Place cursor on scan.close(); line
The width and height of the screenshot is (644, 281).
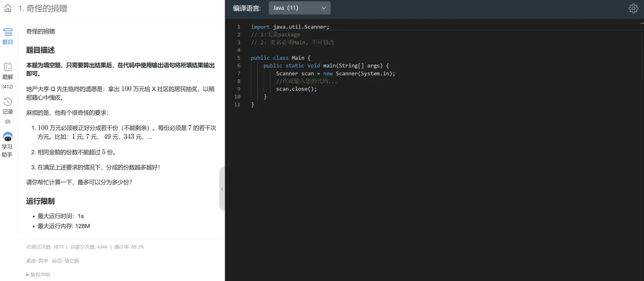click(x=296, y=89)
